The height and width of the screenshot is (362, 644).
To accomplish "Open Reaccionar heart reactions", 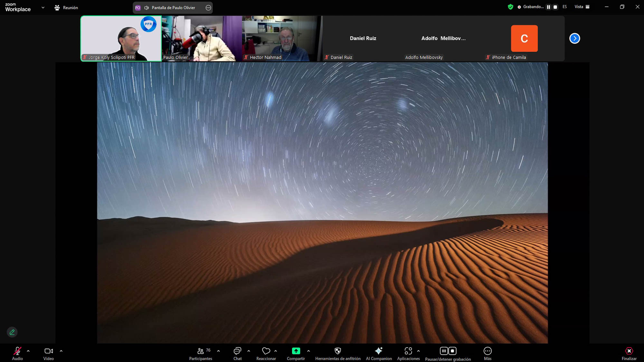I will [x=266, y=354].
